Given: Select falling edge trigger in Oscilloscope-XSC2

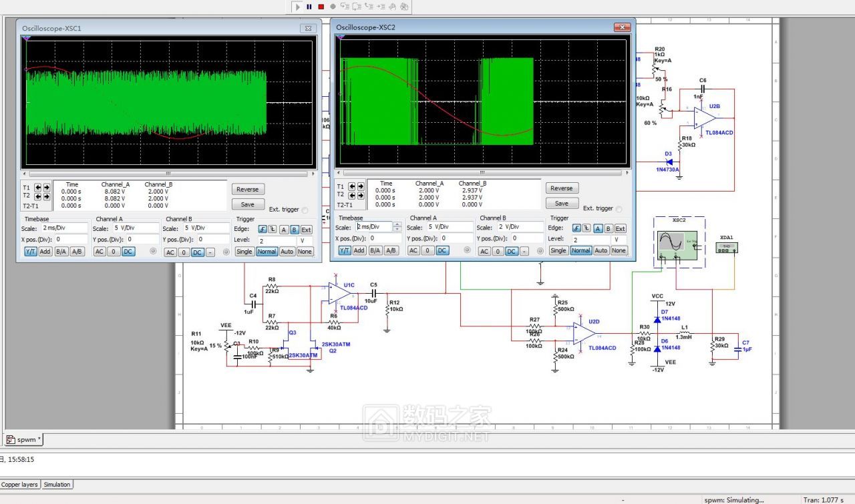Looking at the screenshot, I should tap(586, 229).
